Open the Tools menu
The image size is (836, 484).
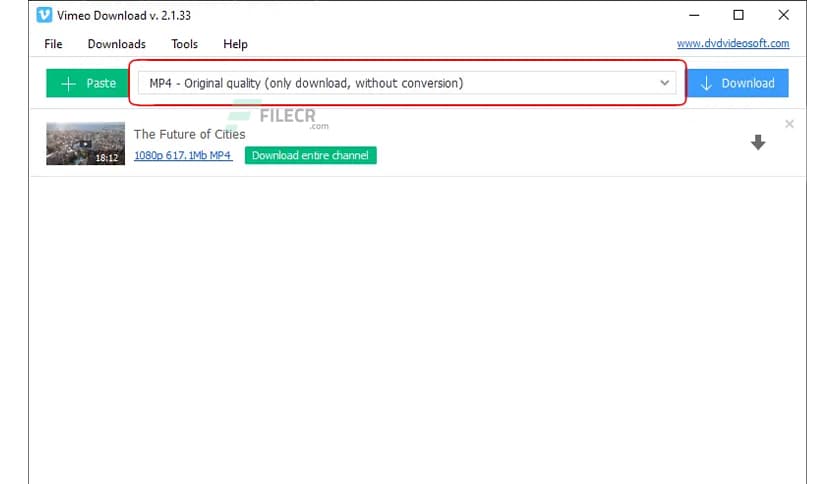(184, 44)
